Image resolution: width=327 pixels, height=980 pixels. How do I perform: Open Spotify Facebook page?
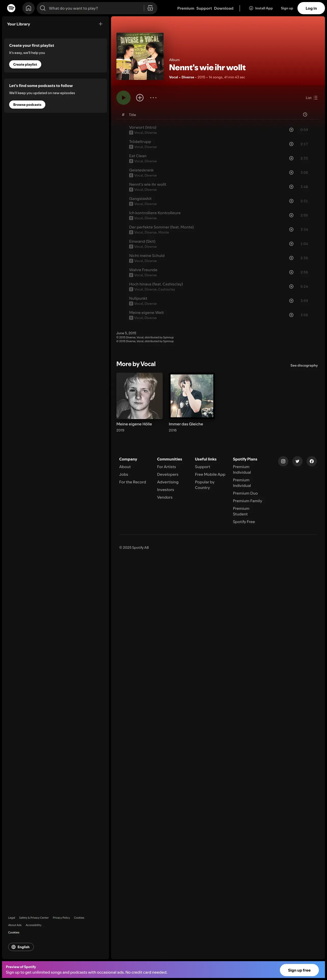(312, 461)
